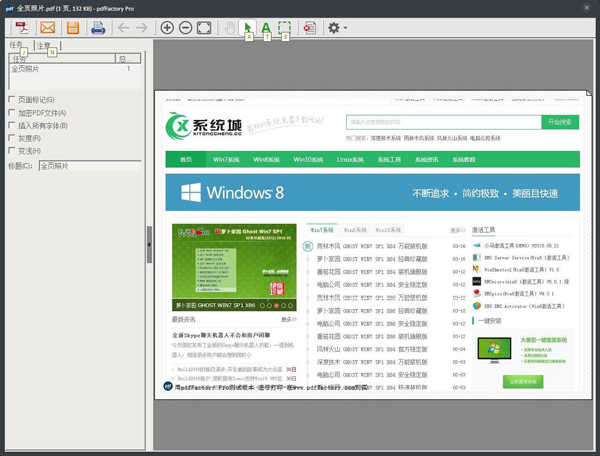Click the folded page corner in the preview
The height and width of the screenshot is (456, 600).
click(x=589, y=93)
